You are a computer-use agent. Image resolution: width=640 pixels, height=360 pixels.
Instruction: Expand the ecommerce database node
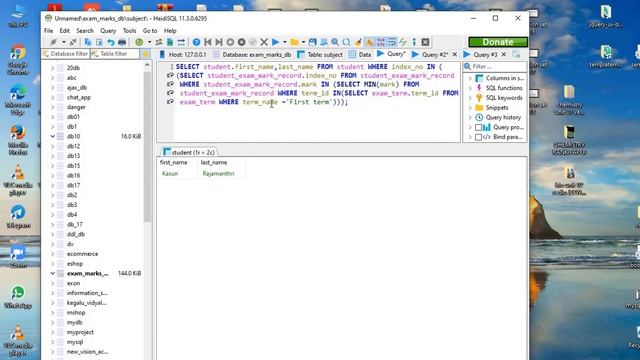tap(53, 254)
